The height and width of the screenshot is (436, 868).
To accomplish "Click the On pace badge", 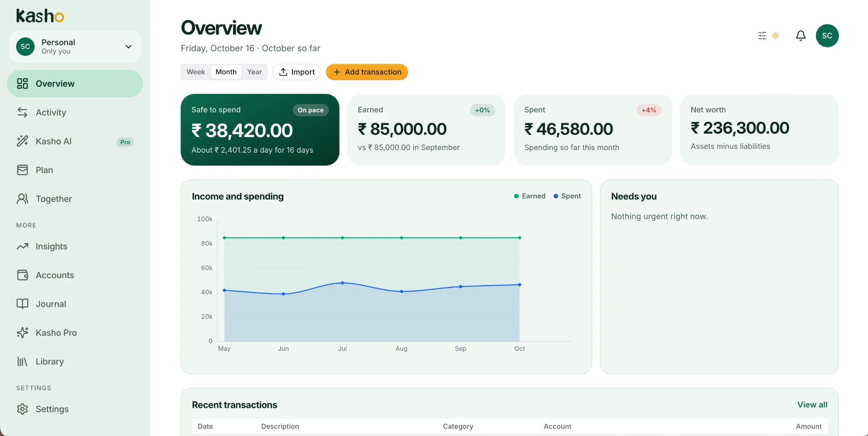I will tap(311, 110).
